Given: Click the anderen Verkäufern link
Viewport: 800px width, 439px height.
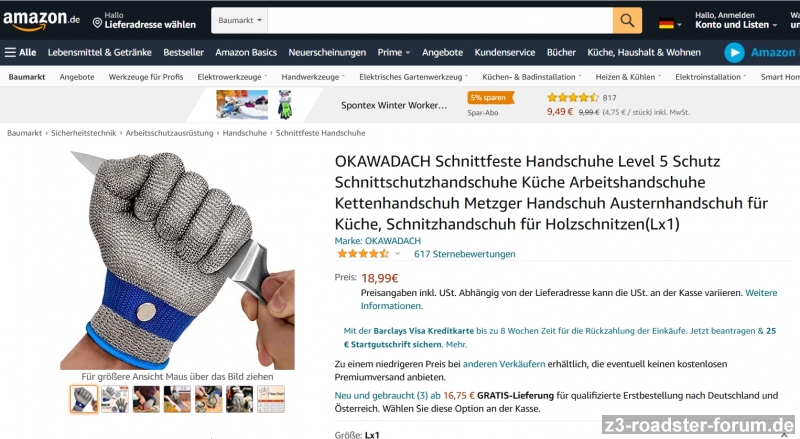Looking at the screenshot, I should 504,364.
